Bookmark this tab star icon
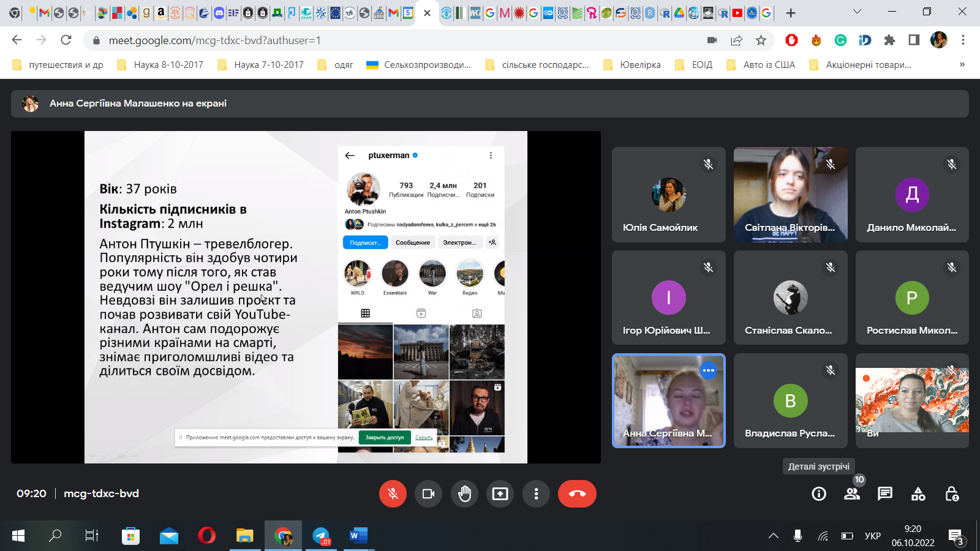The width and height of the screenshot is (980, 551). pyautogui.click(x=761, y=40)
